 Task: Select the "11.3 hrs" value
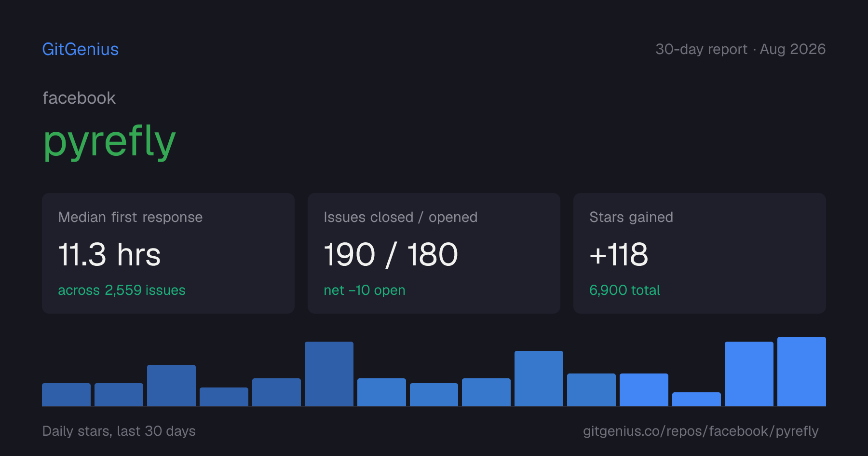[x=109, y=254]
